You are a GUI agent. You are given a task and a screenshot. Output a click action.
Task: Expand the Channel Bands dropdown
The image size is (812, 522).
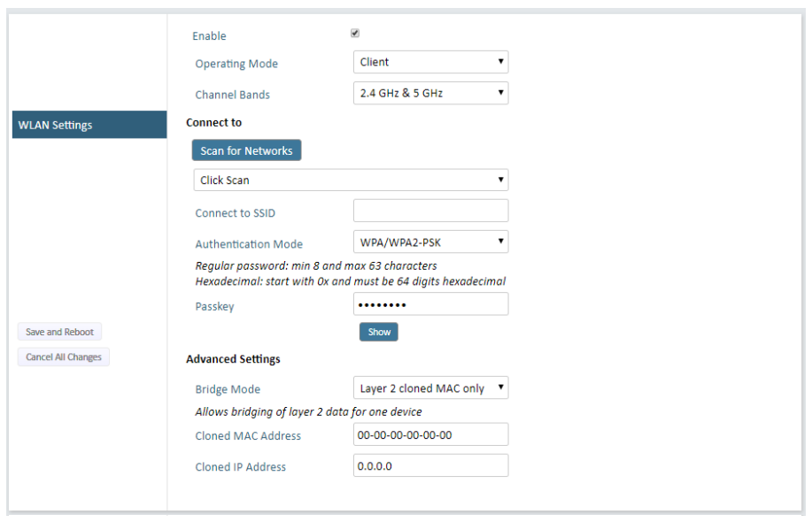(430, 93)
